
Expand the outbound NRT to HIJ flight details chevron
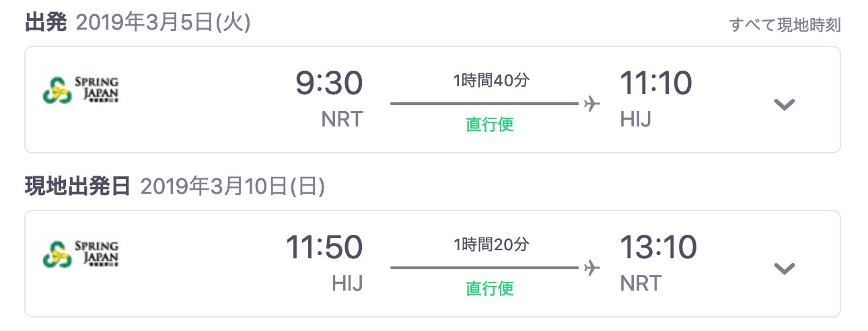(x=785, y=104)
